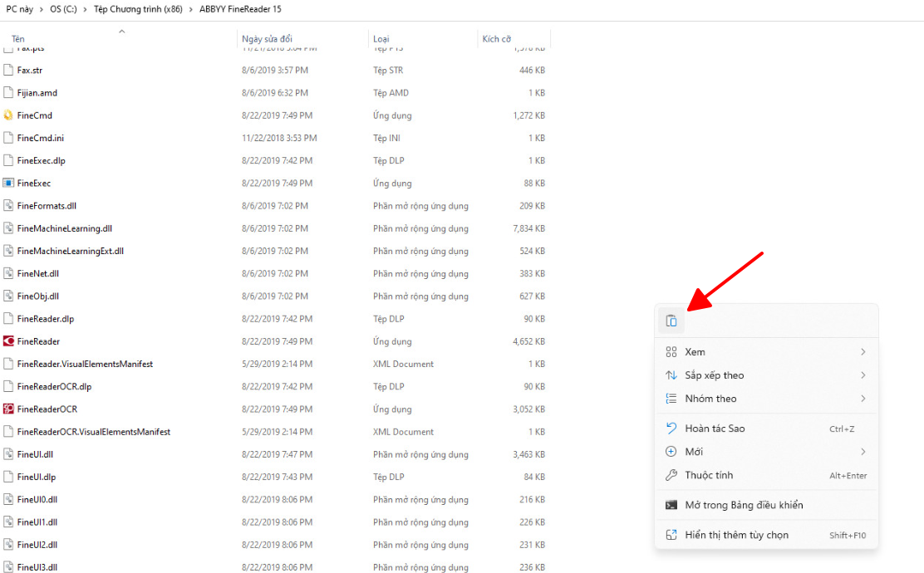
Task: Expand the Xem submenu chevron
Action: [x=863, y=352]
